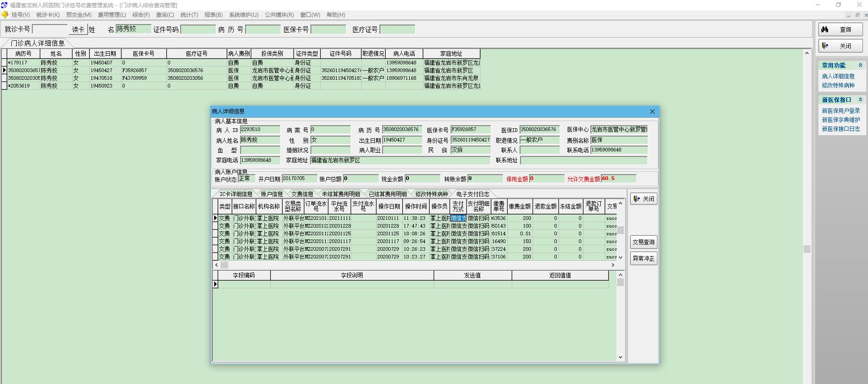Open the 修改特殊病种 link in the sidebar
868x384 pixels.
click(838, 85)
